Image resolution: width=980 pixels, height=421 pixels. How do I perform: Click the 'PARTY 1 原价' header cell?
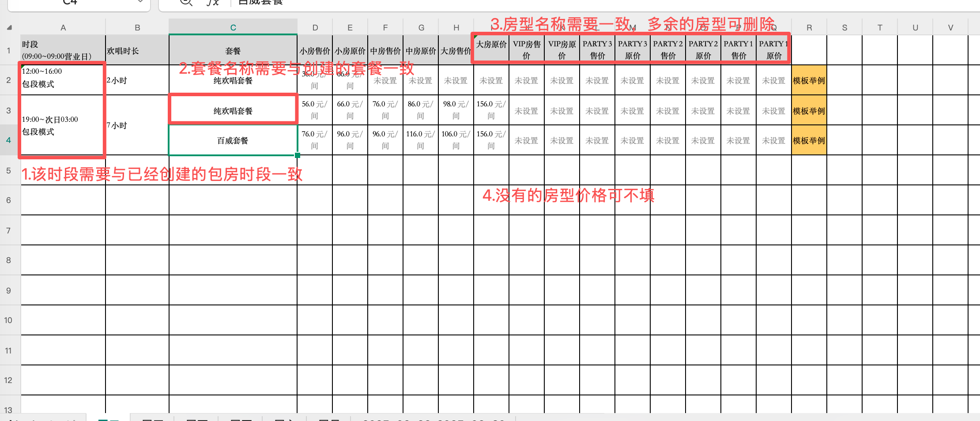pos(774,49)
